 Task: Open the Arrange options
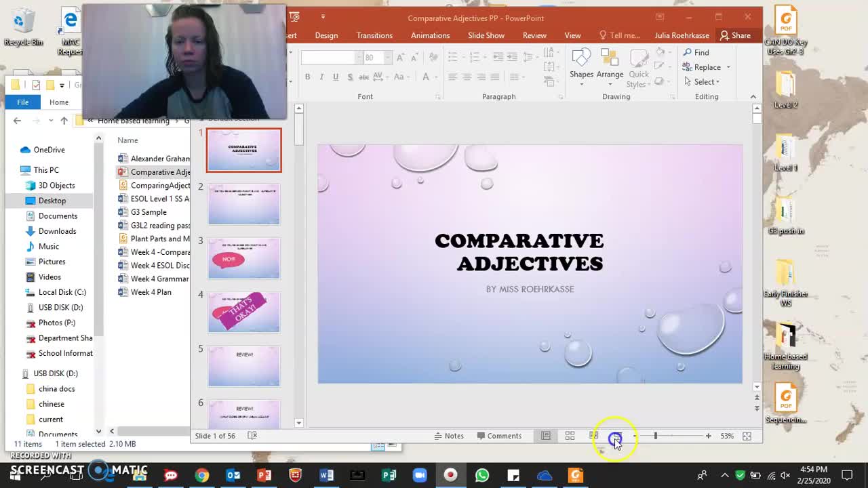click(610, 67)
